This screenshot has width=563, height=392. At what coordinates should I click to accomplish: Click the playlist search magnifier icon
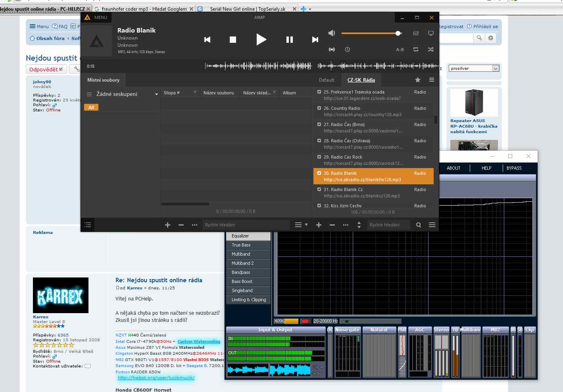[419, 225]
